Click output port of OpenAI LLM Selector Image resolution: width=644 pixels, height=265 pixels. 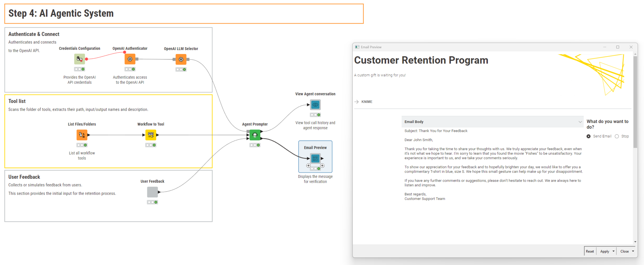(x=188, y=59)
